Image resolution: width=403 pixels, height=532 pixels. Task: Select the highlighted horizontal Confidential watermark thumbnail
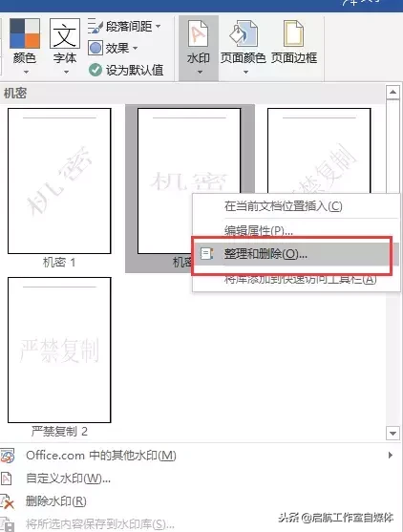click(x=189, y=181)
